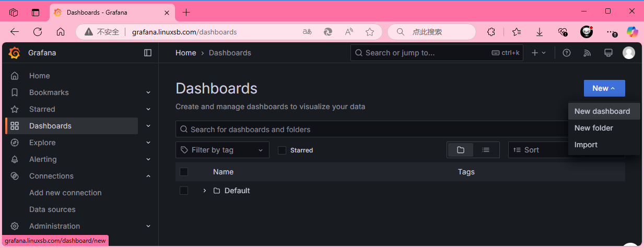Expand the Default folder chevron
Image resolution: width=644 pixels, height=248 pixels.
(205, 191)
